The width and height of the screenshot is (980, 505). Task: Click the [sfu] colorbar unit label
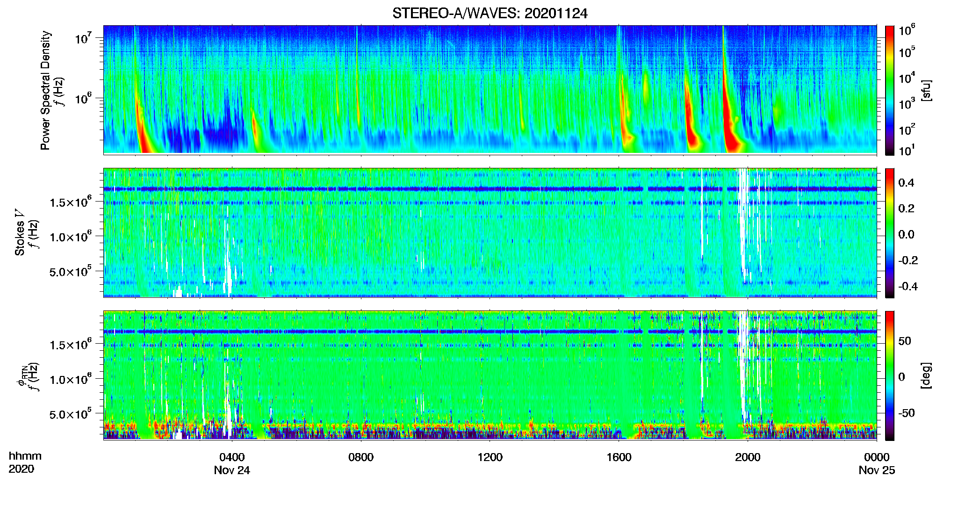pos(926,90)
